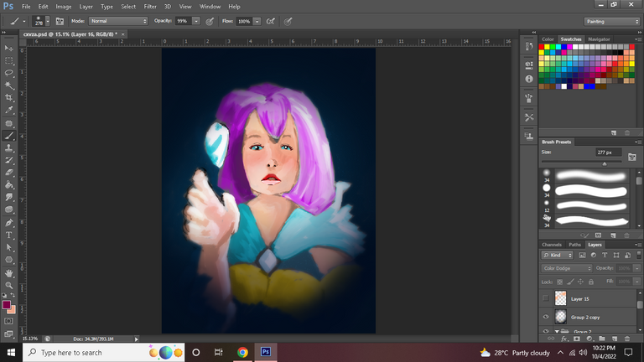Screen dimensions: 644x362
Task: Select the Lasso tool
Action: pos(8,73)
